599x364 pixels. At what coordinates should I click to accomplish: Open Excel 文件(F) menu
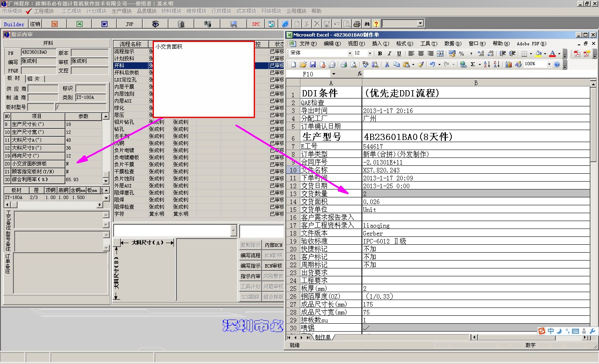308,44
